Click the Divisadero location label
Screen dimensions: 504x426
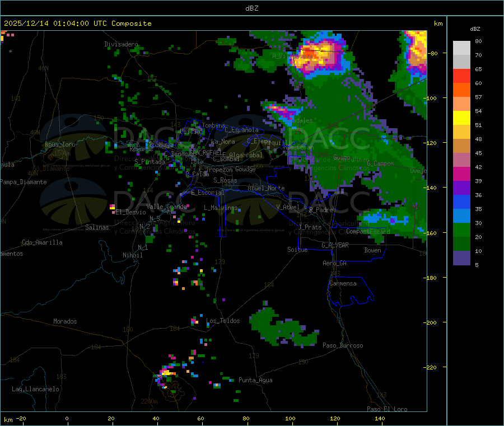coord(121,44)
